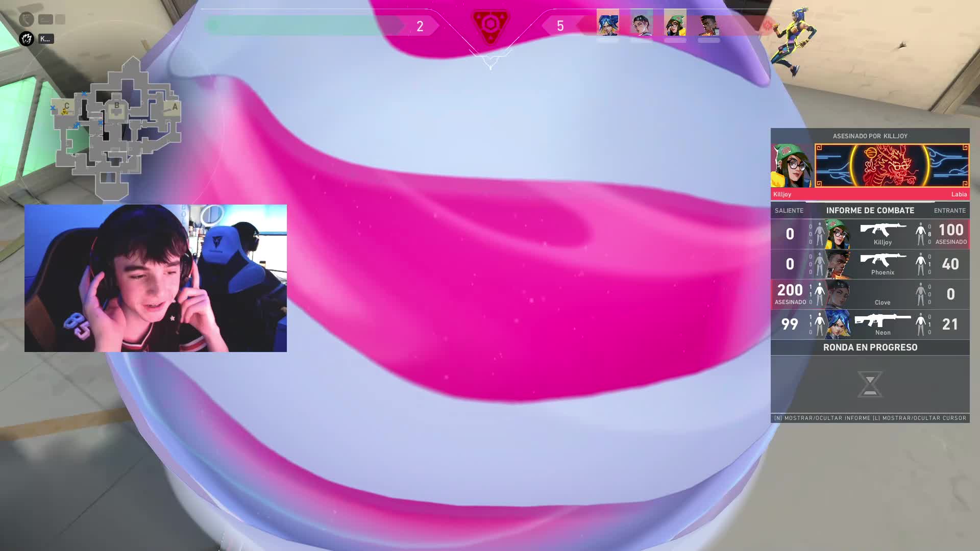The image size is (980, 551).
Task: Click the 100 ASESINADO incoming damage value
Action: pyautogui.click(x=951, y=234)
